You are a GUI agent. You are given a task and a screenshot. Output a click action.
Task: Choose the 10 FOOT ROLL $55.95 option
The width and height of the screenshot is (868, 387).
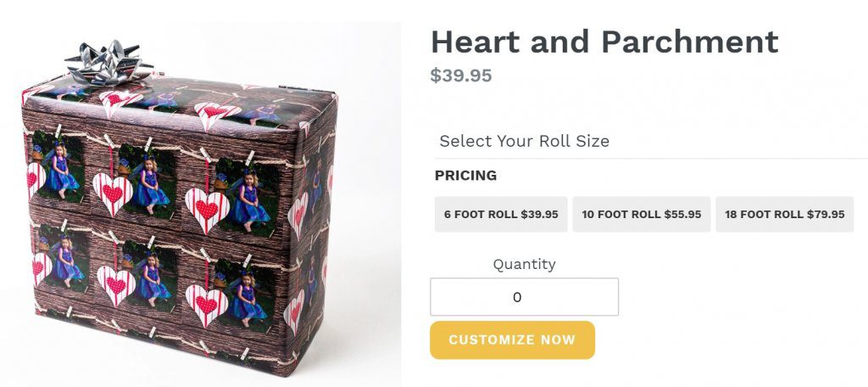[641, 215]
